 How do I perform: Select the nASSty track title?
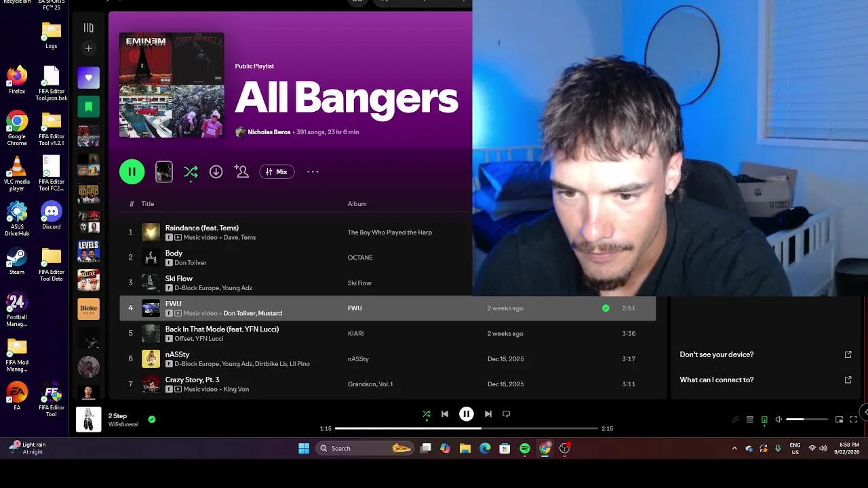[x=177, y=354]
